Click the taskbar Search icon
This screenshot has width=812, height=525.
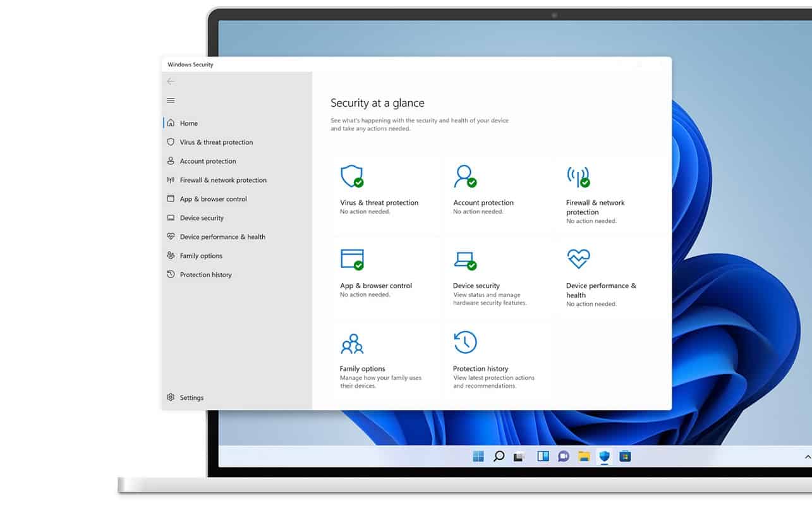(499, 456)
